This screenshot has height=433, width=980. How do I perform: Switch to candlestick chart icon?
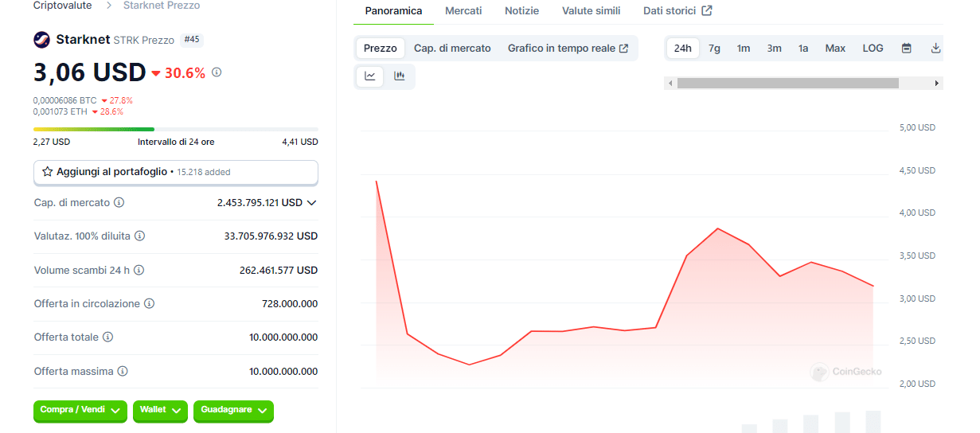(399, 76)
